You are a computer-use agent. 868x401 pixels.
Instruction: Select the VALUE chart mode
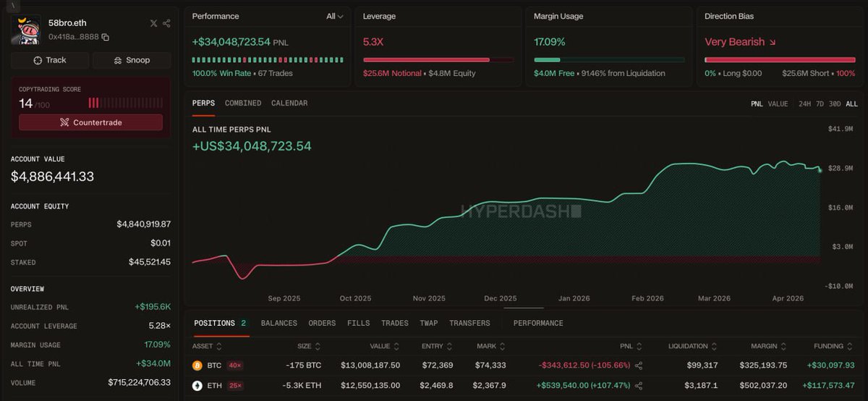pyautogui.click(x=778, y=104)
